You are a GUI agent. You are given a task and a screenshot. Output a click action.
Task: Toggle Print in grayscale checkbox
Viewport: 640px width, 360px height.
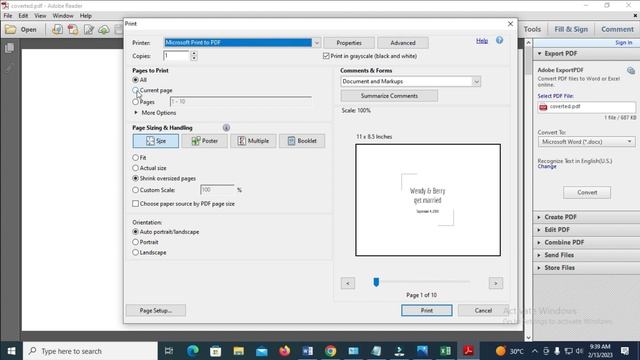coord(326,56)
